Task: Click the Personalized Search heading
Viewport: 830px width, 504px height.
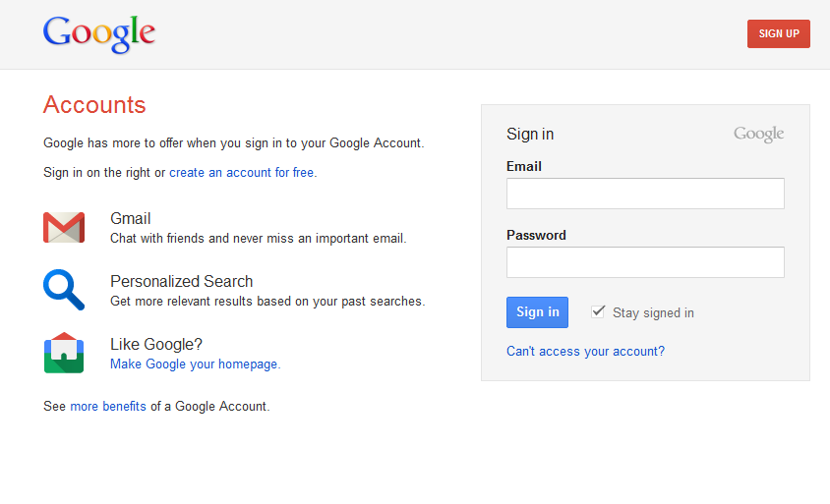Action: [x=182, y=281]
